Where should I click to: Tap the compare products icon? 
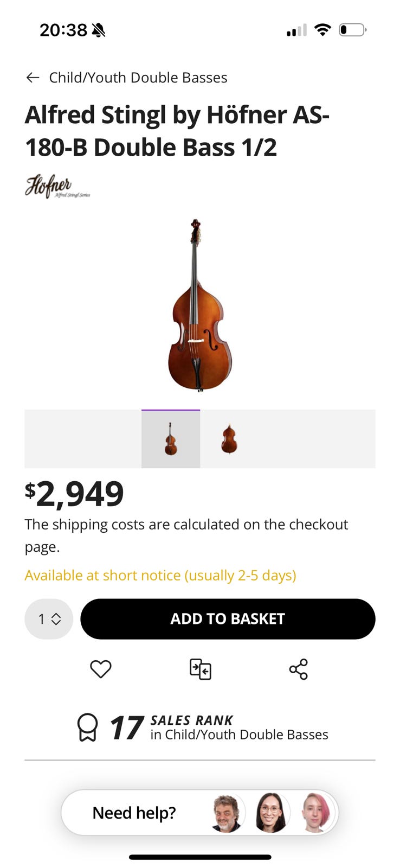(200, 669)
